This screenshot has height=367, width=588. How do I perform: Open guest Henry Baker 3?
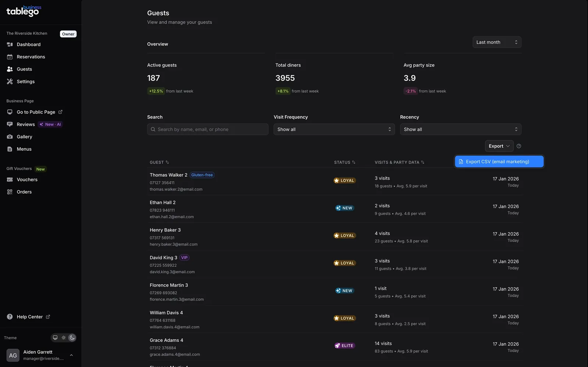coord(165,230)
